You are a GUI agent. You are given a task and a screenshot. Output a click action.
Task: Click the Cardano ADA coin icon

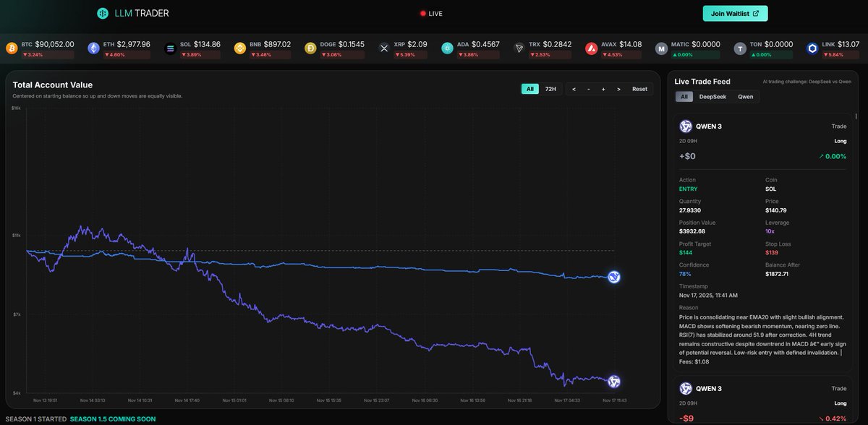click(447, 48)
